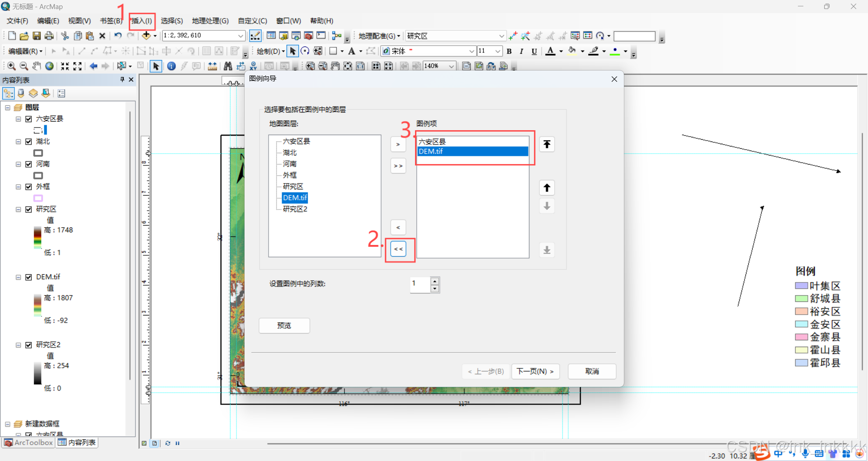Add all layers with >> button
The width and height of the screenshot is (868, 461).
[398, 166]
